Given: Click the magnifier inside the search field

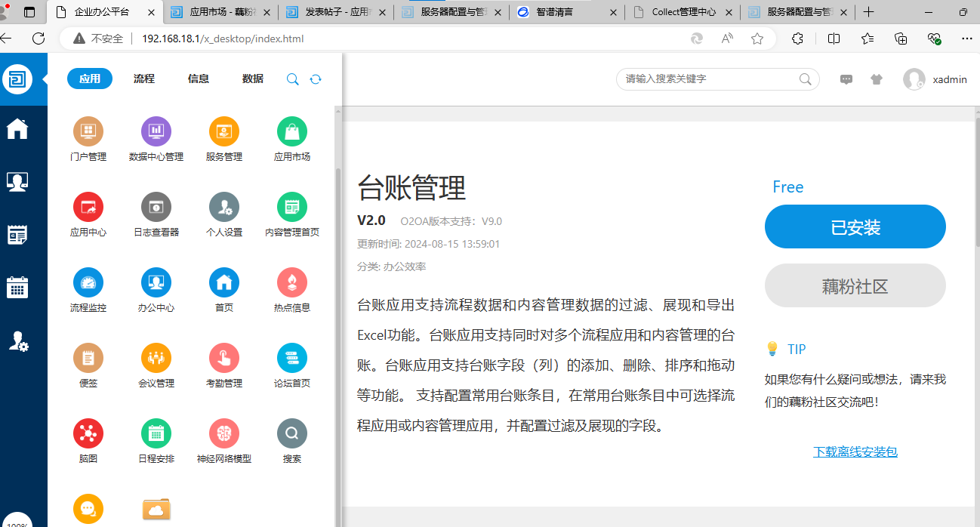Looking at the screenshot, I should click(x=806, y=79).
